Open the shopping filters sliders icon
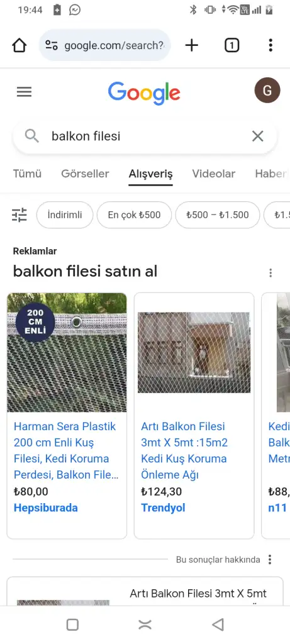290x644 pixels. (x=20, y=215)
